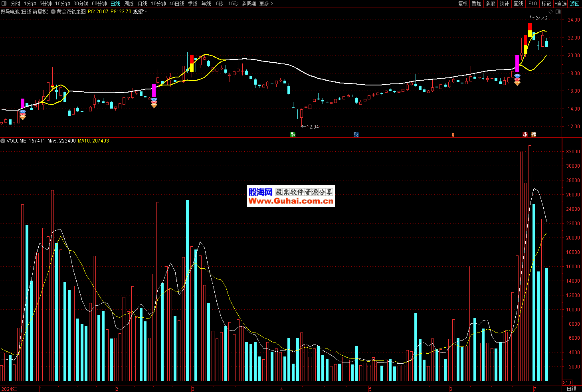This screenshot has width=582, height=392.
Task: Add stock via +自选 button
Action: 560,4
